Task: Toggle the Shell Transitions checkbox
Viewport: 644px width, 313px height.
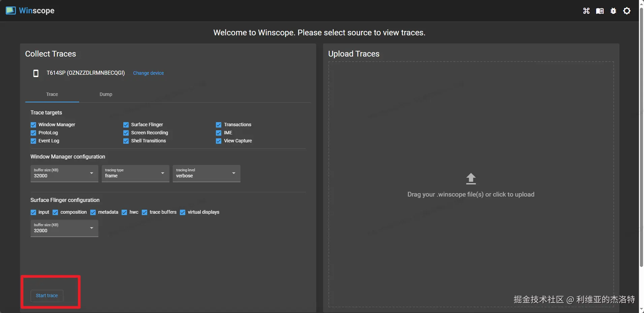Action: 126,141
